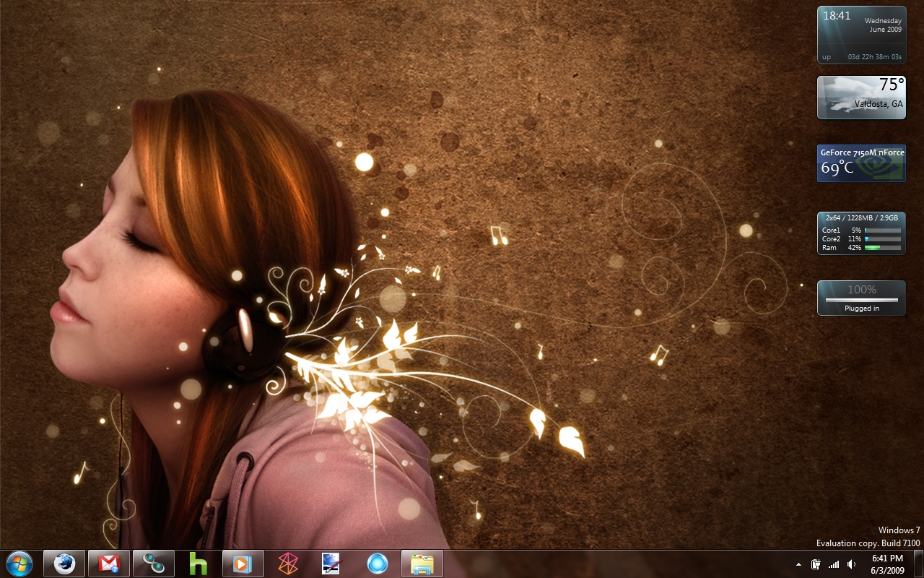Launch the Firefox browser from taskbar

[x=64, y=563]
